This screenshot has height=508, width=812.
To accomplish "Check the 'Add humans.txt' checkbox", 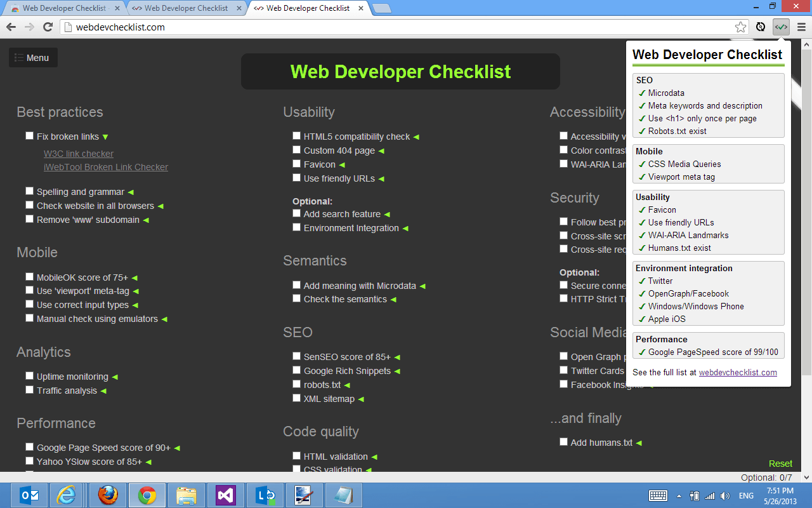I will click(563, 442).
